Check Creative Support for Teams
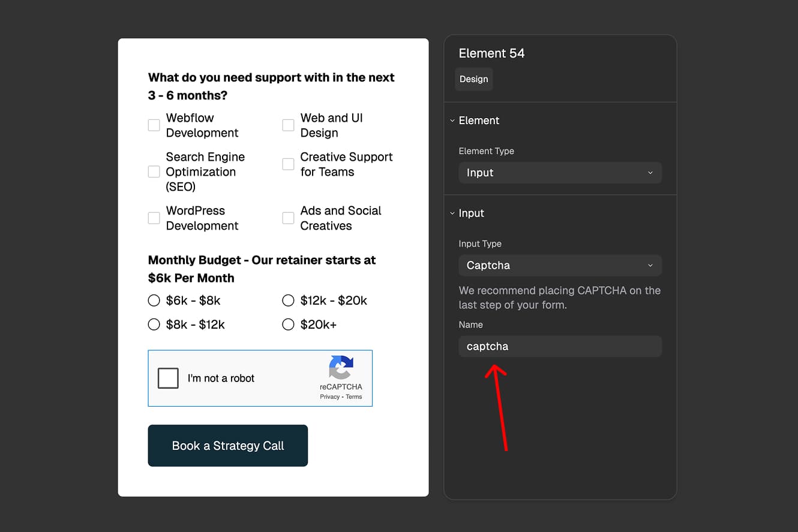Image resolution: width=798 pixels, height=532 pixels. tap(288, 164)
